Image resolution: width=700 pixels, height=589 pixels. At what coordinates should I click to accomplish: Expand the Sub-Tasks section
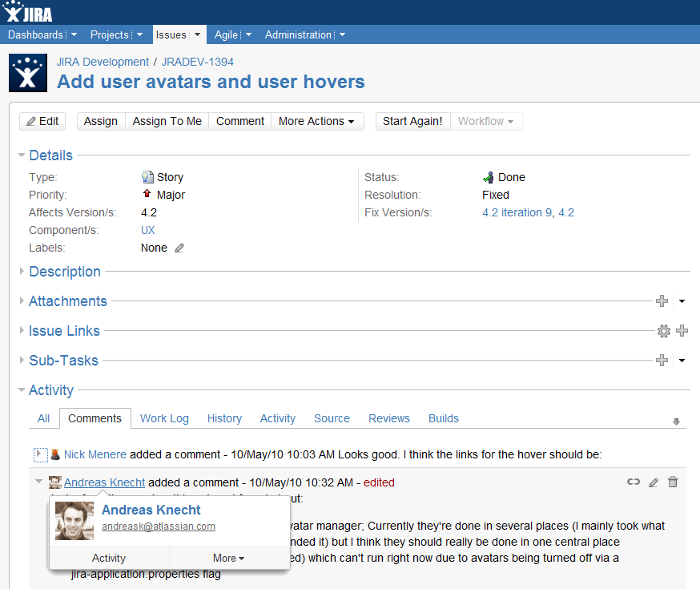click(21, 361)
